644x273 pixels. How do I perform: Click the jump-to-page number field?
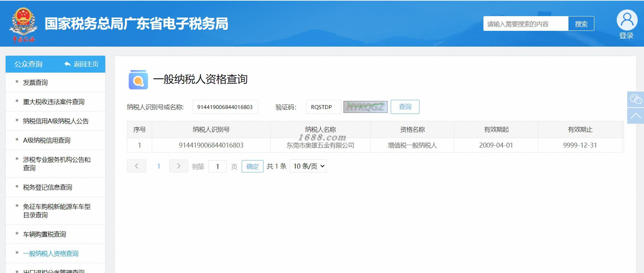pyautogui.click(x=217, y=166)
